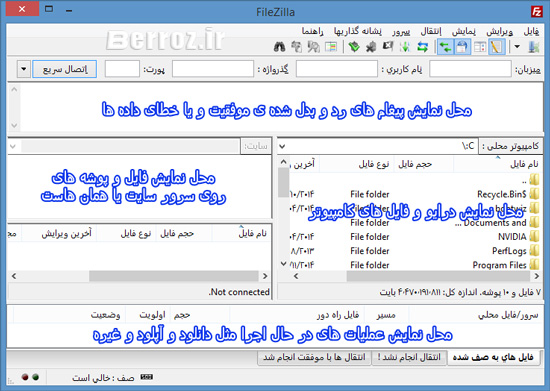Switch to انتقال انجام نشد tab
Image resolution: width=550 pixels, height=391 pixels.
pos(409,357)
